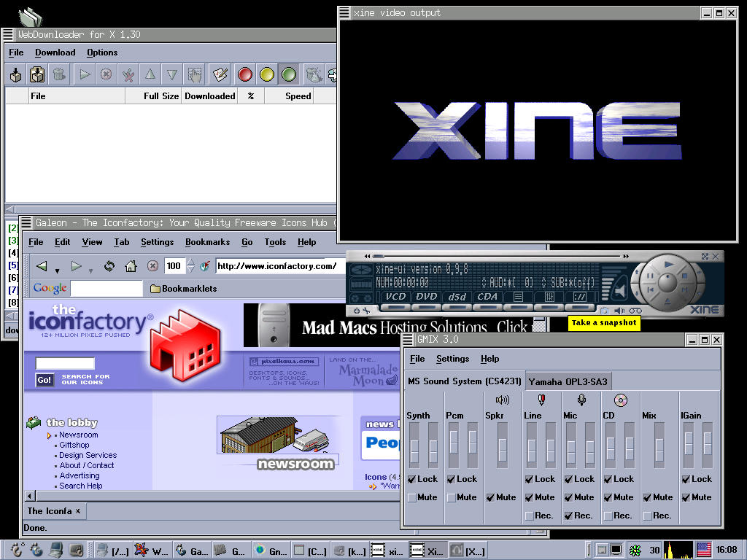This screenshot has height=560, width=747.
Task: Click the clock showing 16:08 in the panel
Action: click(x=727, y=550)
